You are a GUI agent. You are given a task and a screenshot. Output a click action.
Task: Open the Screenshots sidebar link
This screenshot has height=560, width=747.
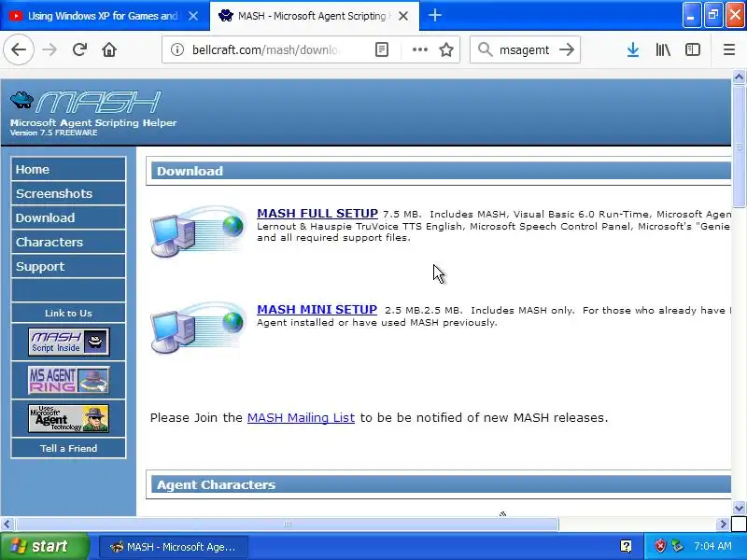pyautogui.click(x=68, y=193)
